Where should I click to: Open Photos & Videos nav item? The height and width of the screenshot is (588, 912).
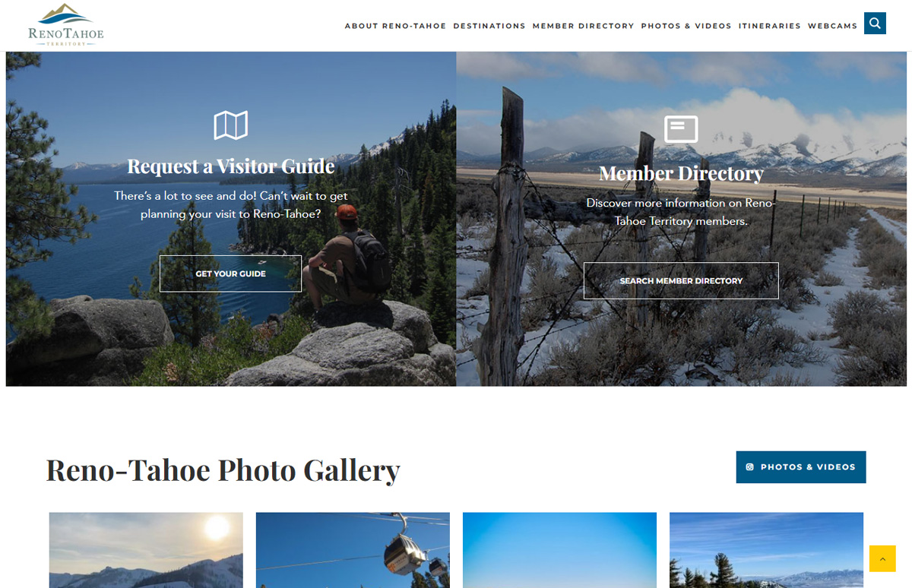686,26
